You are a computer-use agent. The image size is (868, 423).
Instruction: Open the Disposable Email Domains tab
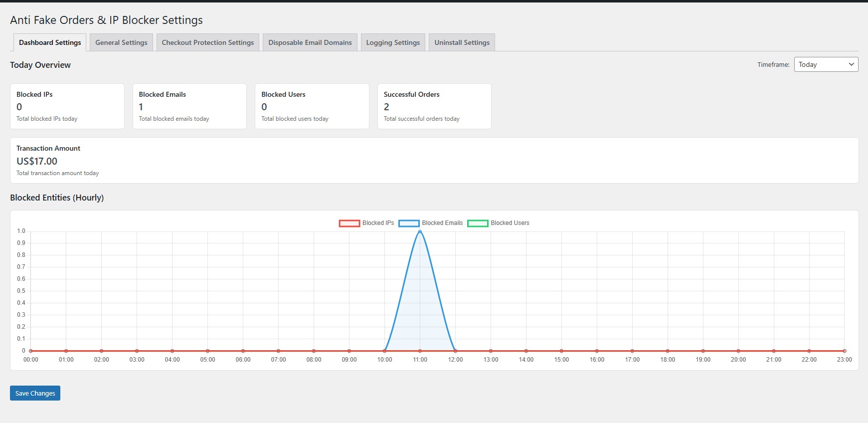310,42
